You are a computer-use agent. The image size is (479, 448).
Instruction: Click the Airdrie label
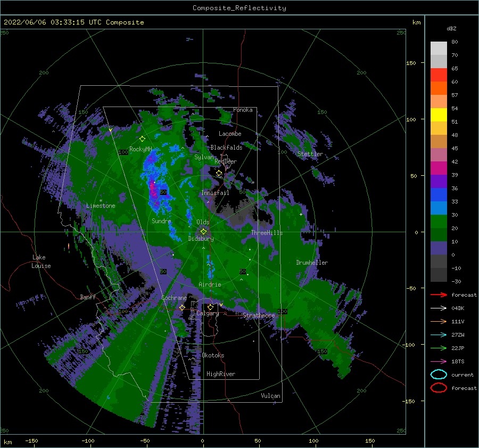(x=210, y=284)
